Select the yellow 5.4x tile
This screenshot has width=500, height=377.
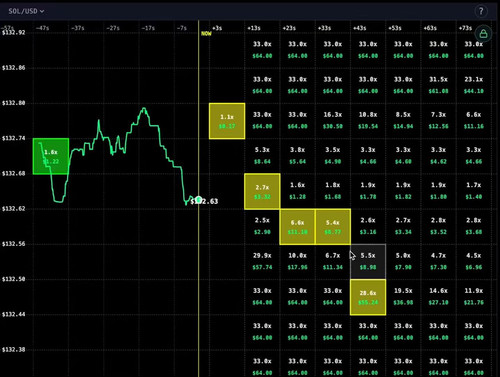tap(333, 227)
